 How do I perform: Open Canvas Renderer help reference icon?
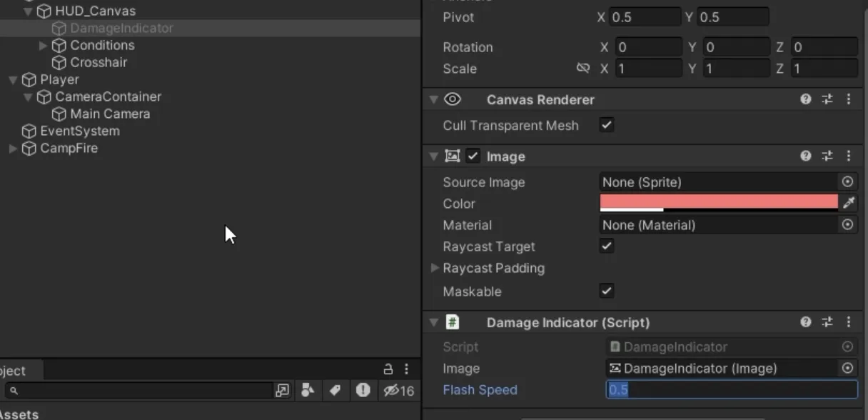pos(806,99)
